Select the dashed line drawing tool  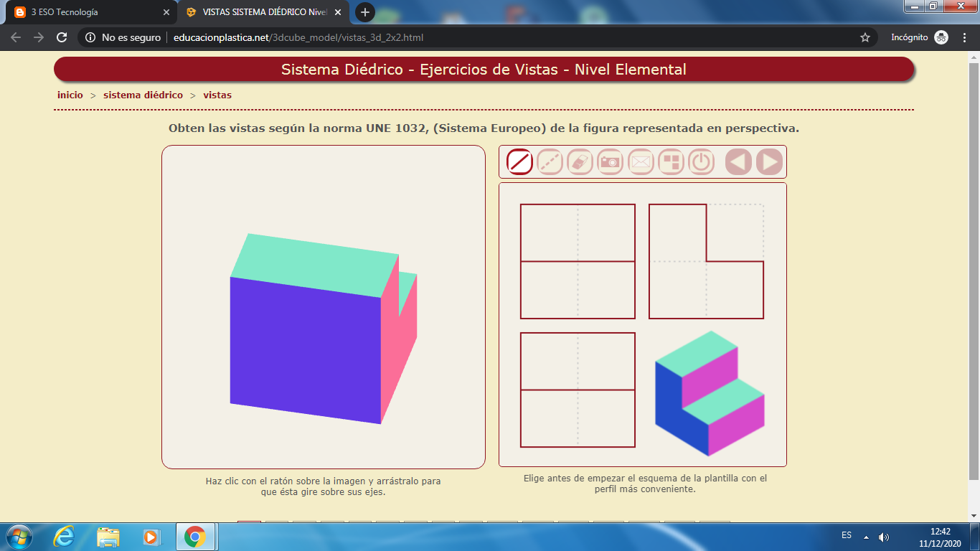coord(550,162)
